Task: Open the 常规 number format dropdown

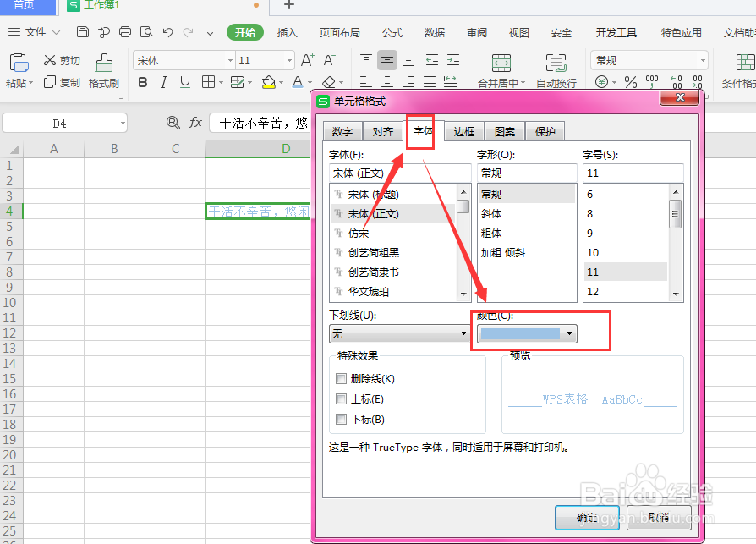Action: coord(703,60)
